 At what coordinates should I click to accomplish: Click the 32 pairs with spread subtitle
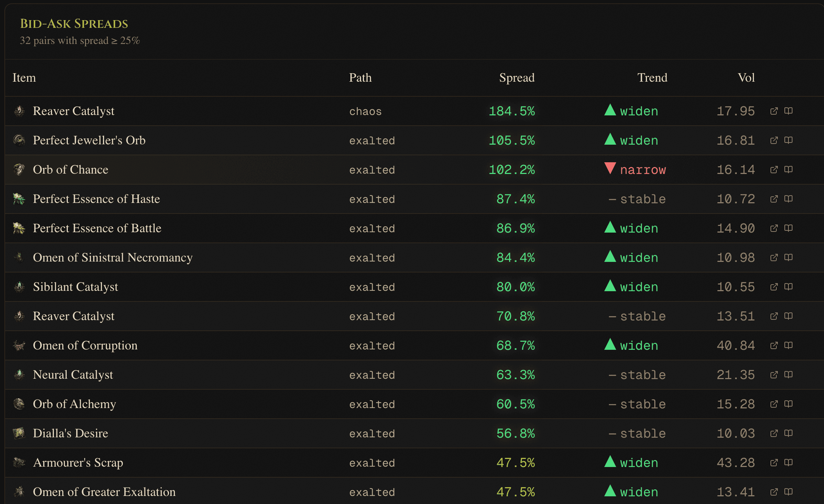pyautogui.click(x=80, y=41)
